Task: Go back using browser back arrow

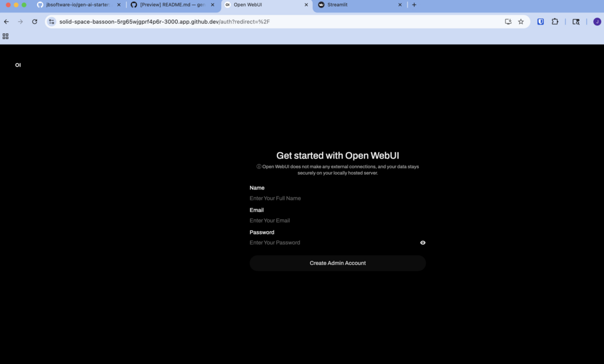Action: pyautogui.click(x=6, y=22)
